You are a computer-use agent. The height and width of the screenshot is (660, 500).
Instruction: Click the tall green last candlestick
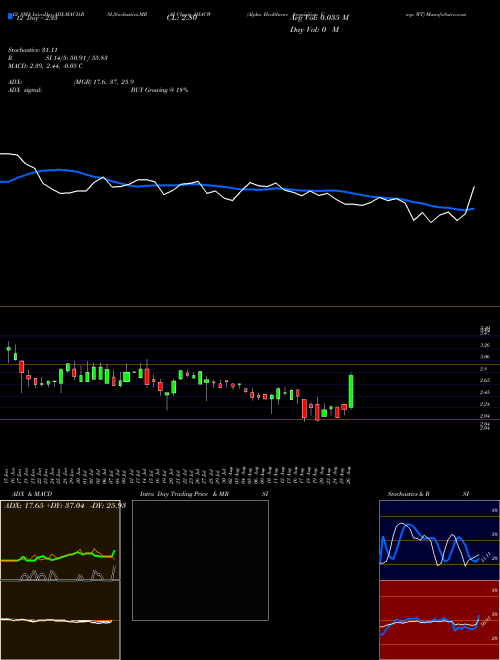pyautogui.click(x=351, y=391)
